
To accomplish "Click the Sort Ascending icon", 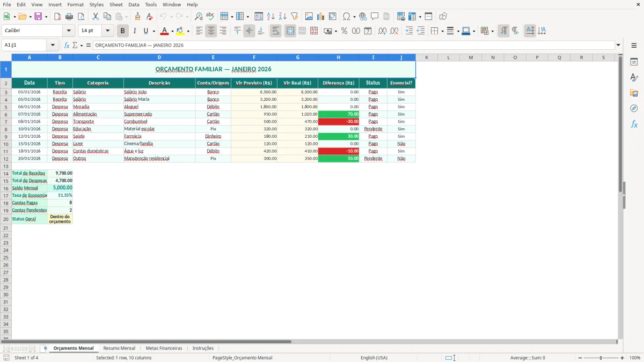I will [x=271, y=17].
